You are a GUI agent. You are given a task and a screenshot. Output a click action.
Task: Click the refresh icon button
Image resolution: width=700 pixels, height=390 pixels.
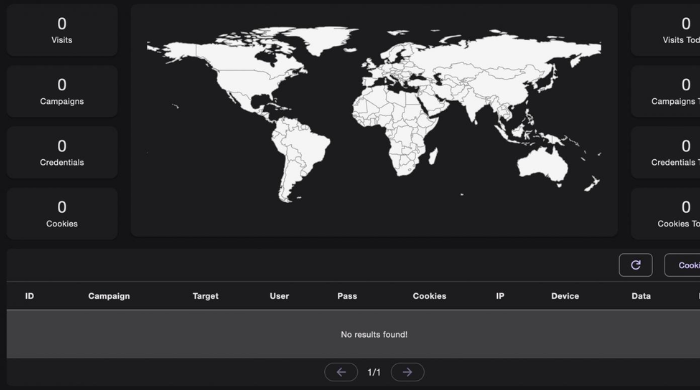click(x=635, y=265)
